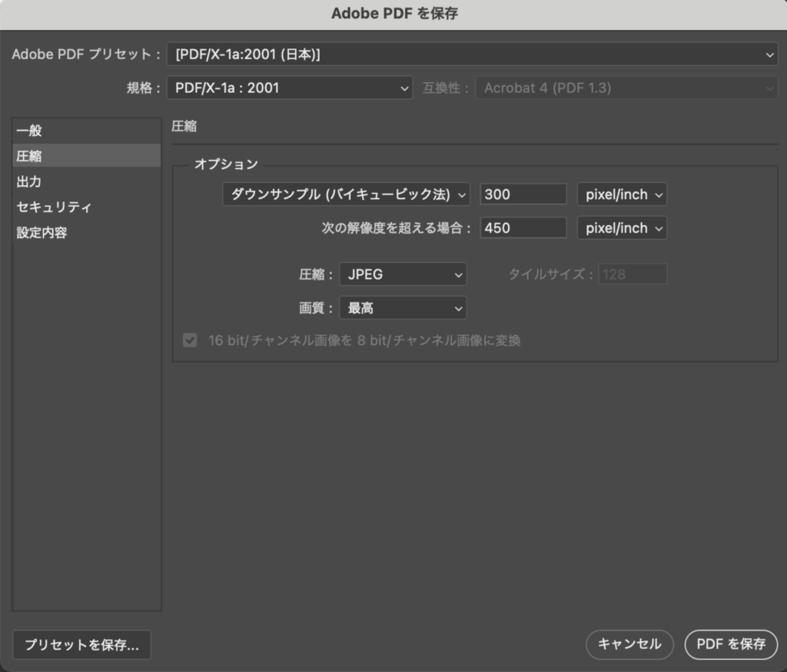787x672 pixels.
Task: Open the 互換性 Acrobat 4 dropdown
Action: coord(626,88)
